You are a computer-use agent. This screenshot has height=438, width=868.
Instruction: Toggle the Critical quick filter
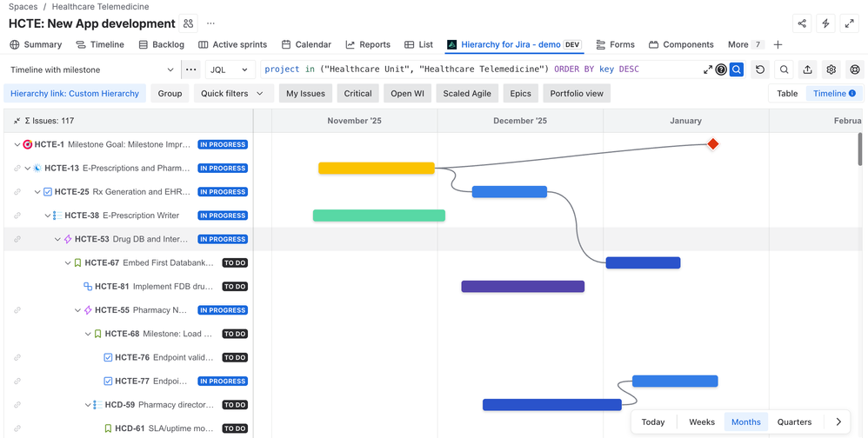coord(358,94)
